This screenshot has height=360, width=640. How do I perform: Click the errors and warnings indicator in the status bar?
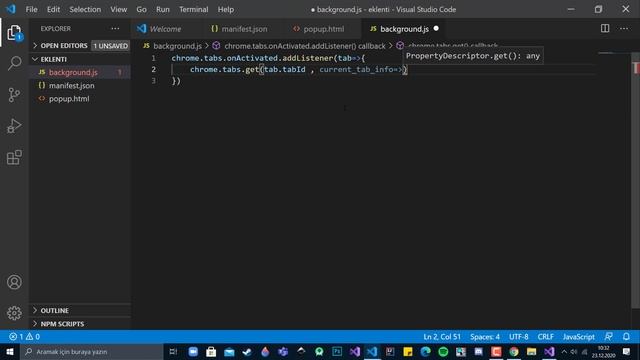click(24, 337)
